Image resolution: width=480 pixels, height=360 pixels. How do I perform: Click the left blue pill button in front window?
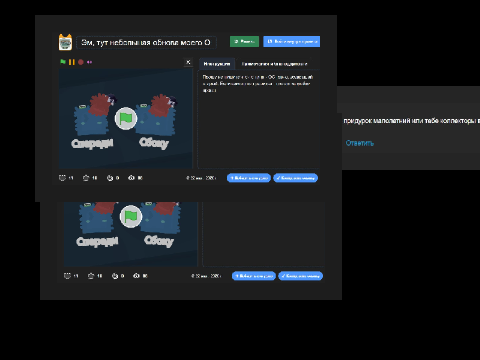tap(249, 178)
